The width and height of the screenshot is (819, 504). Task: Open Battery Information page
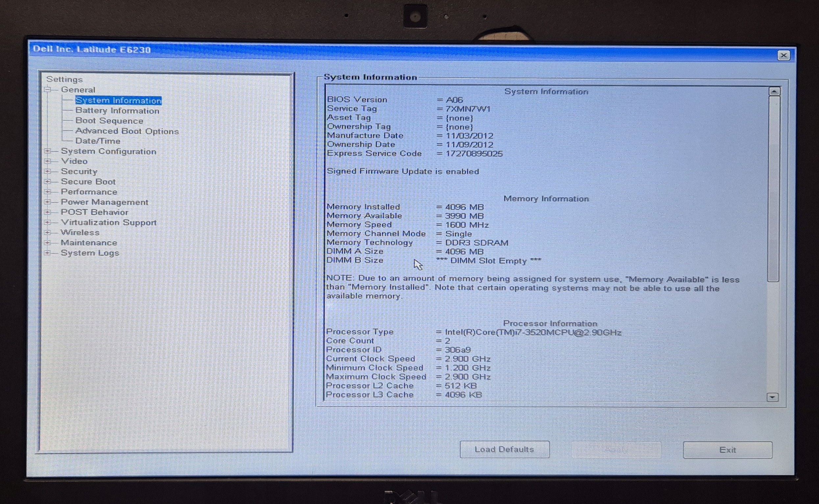pyautogui.click(x=117, y=111)
